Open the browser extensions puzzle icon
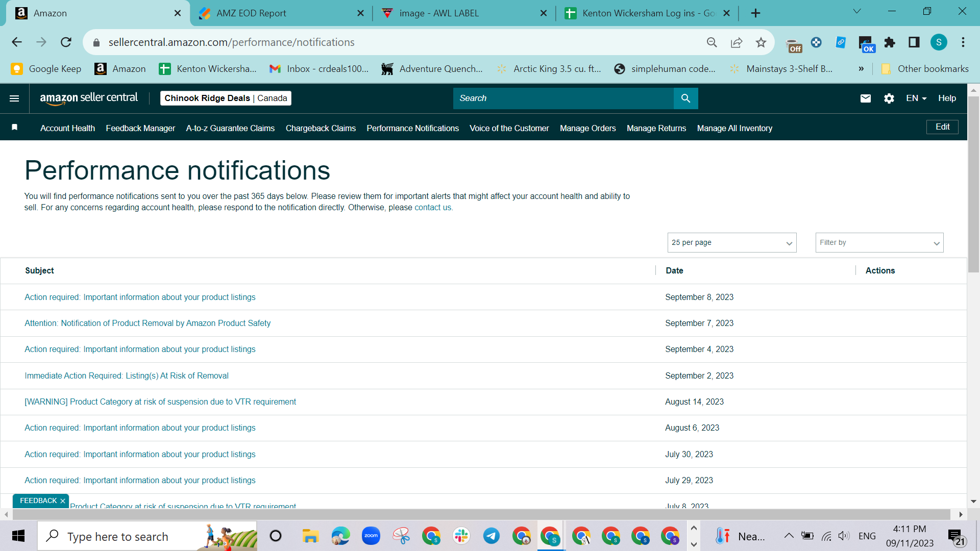This screenshot has height=551, width=980. 890,42
